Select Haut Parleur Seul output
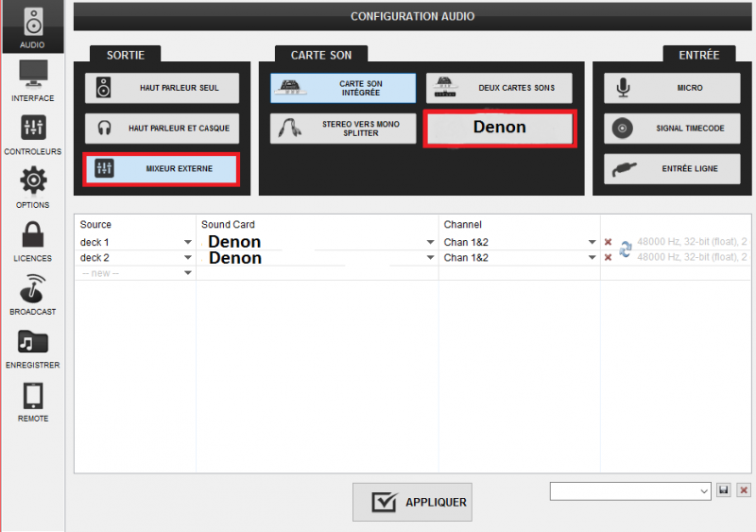Screen dimensions: 756x532 (162, 88)
